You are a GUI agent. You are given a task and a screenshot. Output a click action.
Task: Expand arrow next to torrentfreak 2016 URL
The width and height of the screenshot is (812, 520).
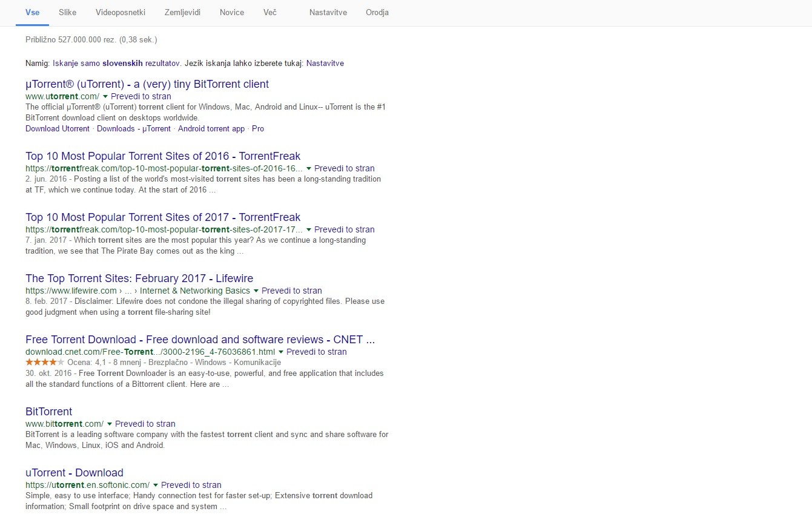coord(309,168)
